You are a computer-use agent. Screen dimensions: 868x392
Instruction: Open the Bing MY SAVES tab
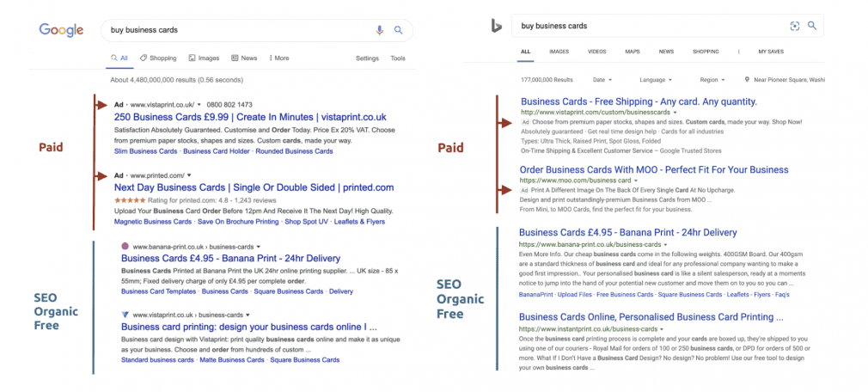click(x=771, y=52)
